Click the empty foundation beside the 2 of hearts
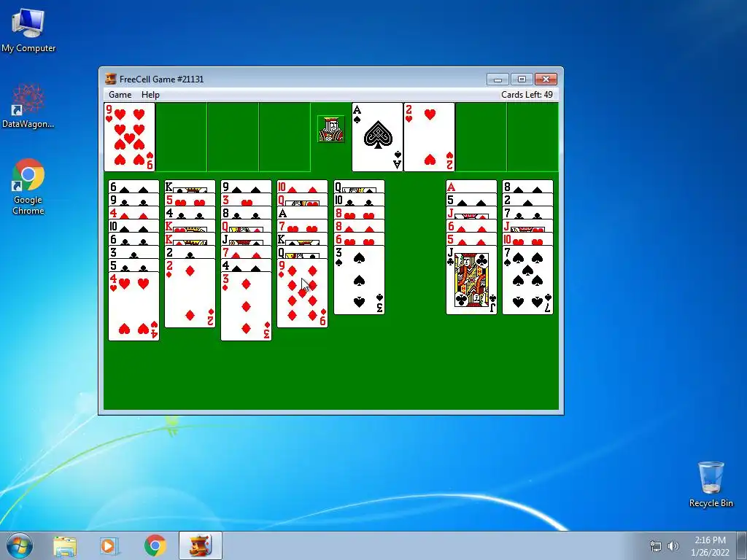 [481, 137]
